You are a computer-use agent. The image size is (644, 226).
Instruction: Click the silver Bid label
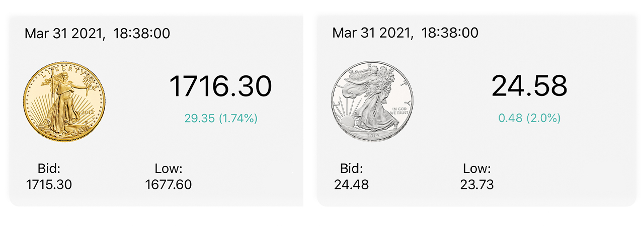pyautogui.click(x=351, y=169)
